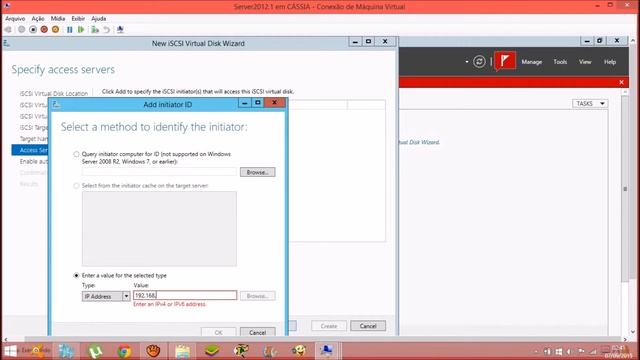Open the Exibir menu
The width and height of the screenshot is (640, 360).
click(78, 19)
